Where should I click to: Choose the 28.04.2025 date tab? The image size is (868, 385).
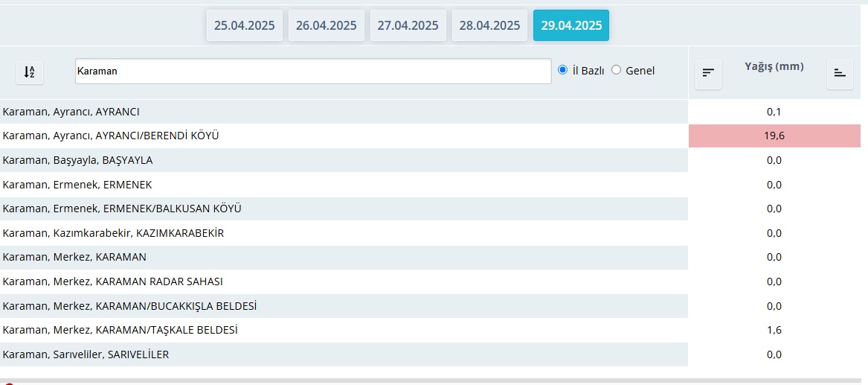tap(489, 25)
